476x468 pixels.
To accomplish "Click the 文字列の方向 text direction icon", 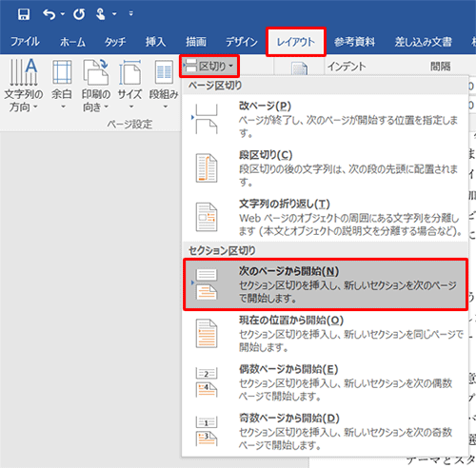I will 24,72.
